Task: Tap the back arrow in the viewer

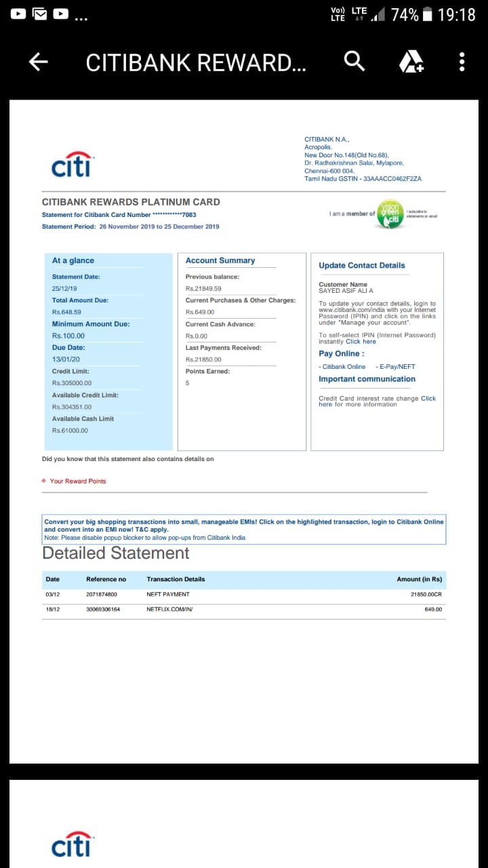Action: (38, 62)
